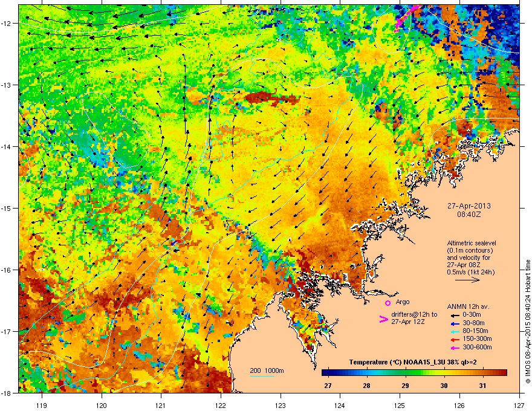
Task: Click the color bar tick label 31
Action: (x=482, y=386)
